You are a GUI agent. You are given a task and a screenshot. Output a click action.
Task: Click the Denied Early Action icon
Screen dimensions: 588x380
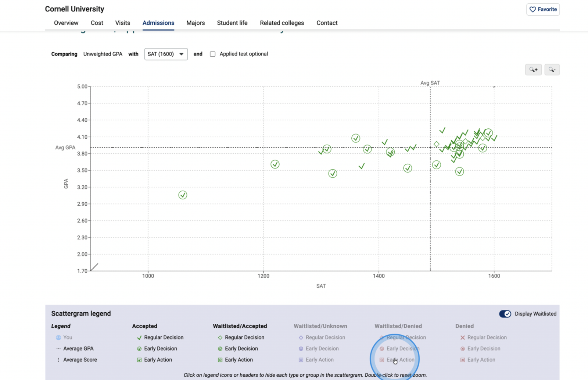[x=463, y=360]
